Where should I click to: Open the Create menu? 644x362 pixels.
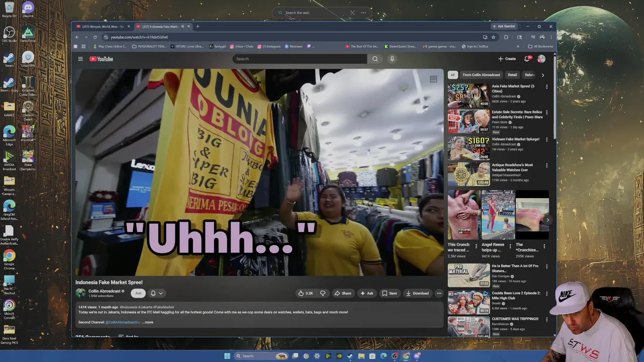[x=507, y=59]
